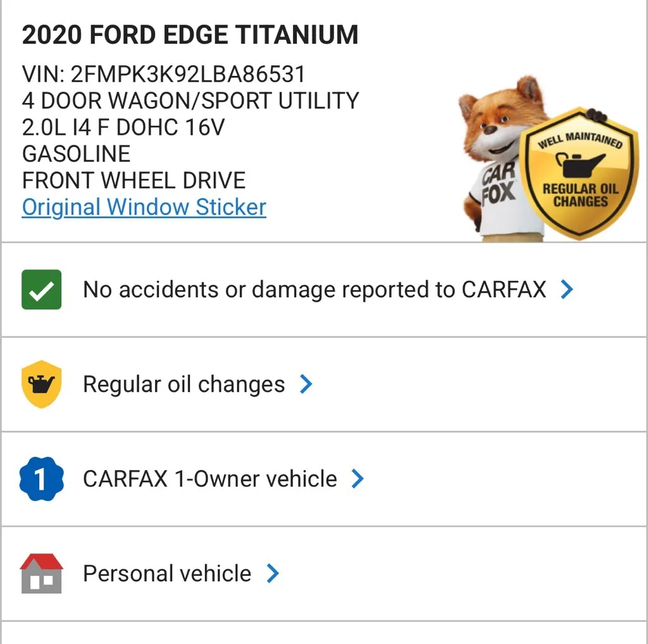Click the CAR FOX logo on shirt
Viewport: 648px width, 644px height.
click(499, 183)
